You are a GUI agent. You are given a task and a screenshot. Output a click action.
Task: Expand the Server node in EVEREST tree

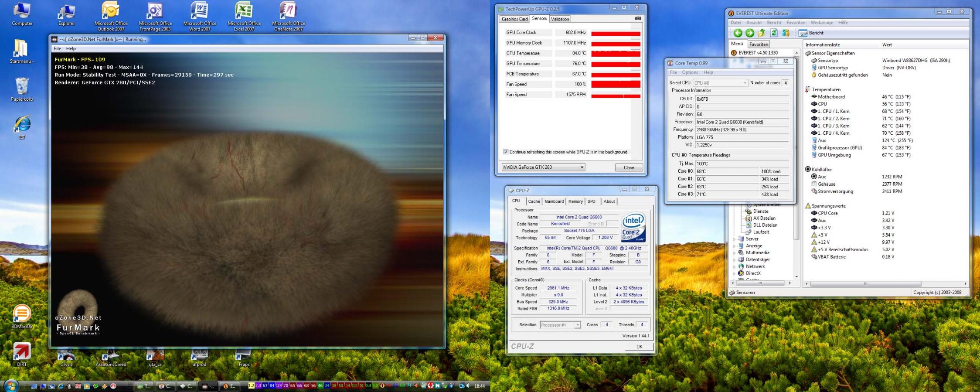click(x=735, y=239)
